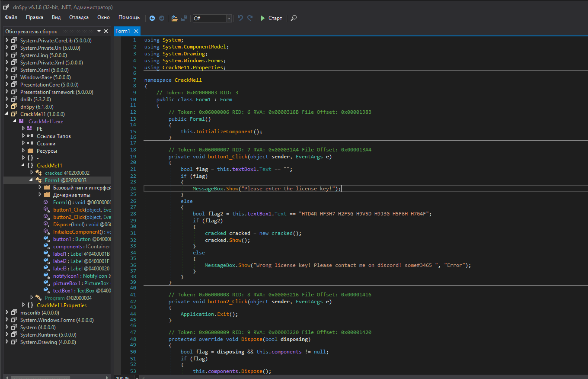Select System.Windows.Forms (4.0.0.0) assembly
The height and width of the screenshot is (379, 588).
[57, 320]
